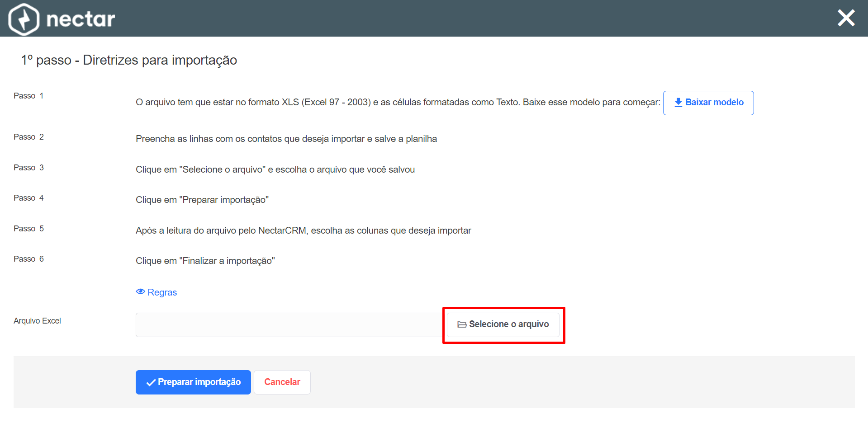The image size is (868, 432).
Task: Click the Passo 1 label
Action: tap(28, 96)
